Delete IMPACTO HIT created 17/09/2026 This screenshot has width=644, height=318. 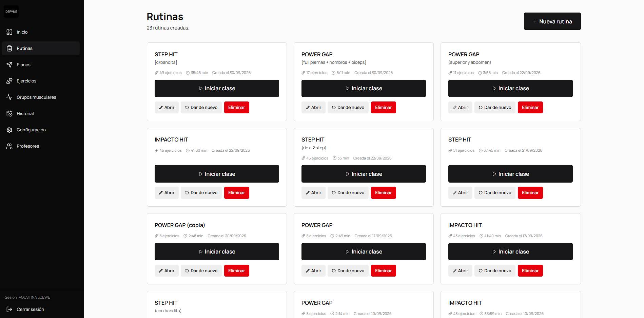pyautogui.click(x=530, y=270)
